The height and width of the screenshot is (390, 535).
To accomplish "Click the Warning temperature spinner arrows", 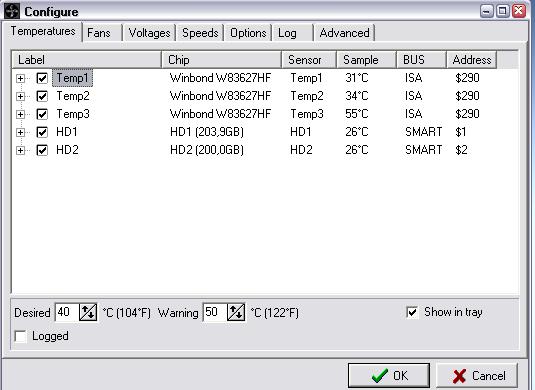I will point(236,312).
